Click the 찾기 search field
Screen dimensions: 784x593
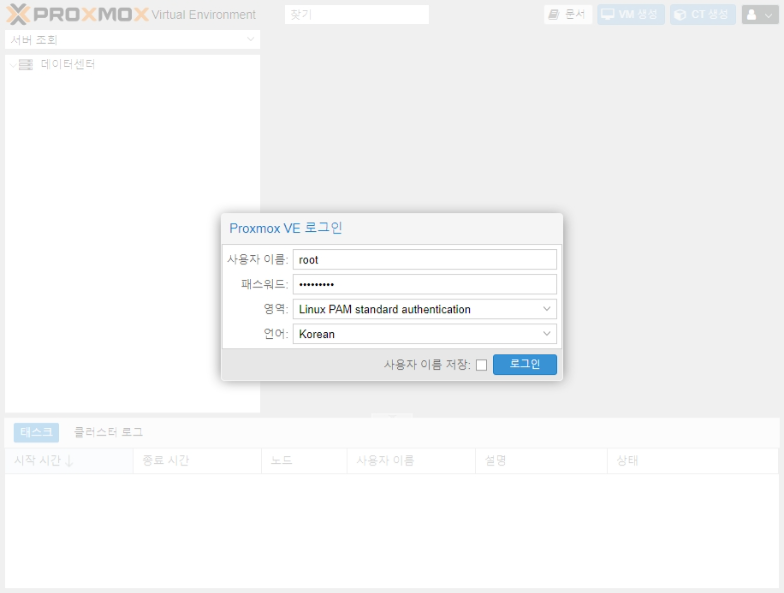point(356,14)
